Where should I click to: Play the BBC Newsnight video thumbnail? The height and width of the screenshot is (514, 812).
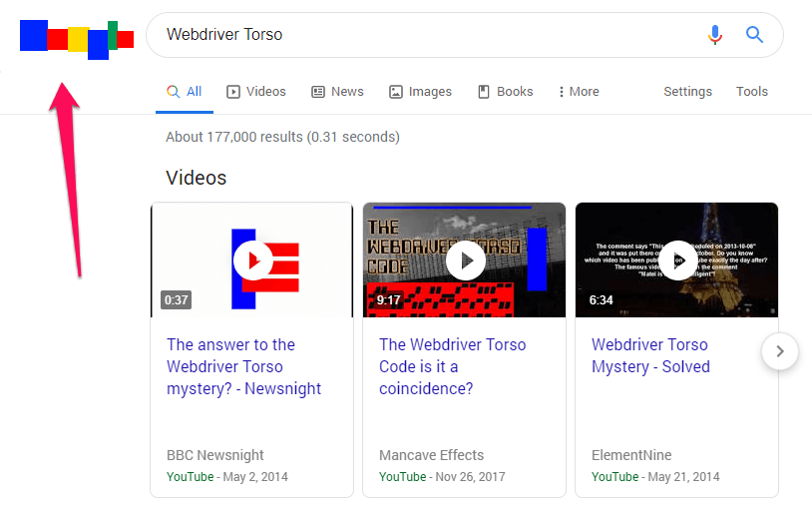(252, 260)
